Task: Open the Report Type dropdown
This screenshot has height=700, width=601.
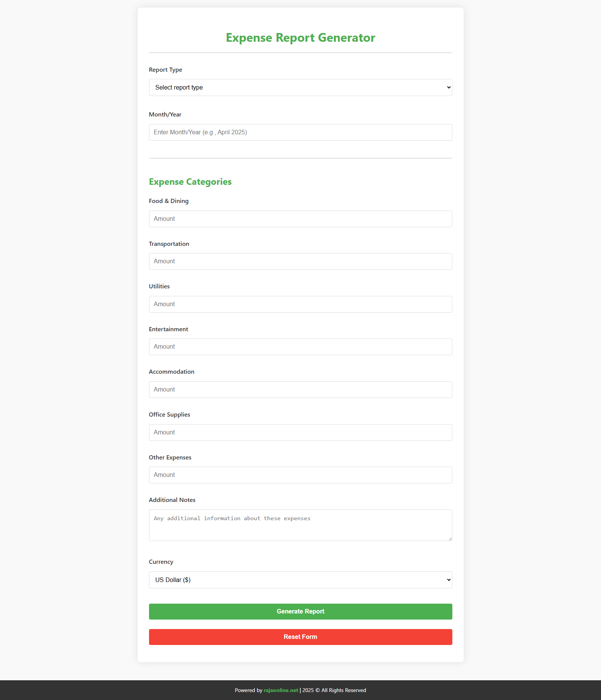Action: (x=300, y=88)
